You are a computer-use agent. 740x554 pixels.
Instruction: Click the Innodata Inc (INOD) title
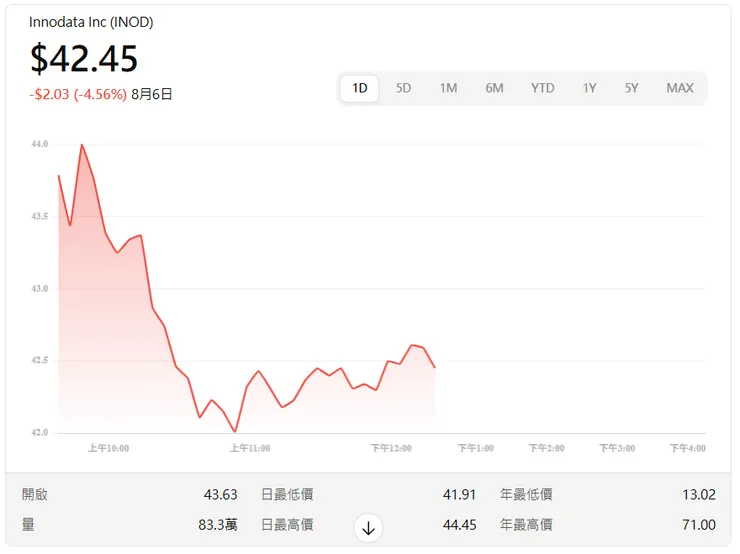pyautogui.click(x=91, y=22)
